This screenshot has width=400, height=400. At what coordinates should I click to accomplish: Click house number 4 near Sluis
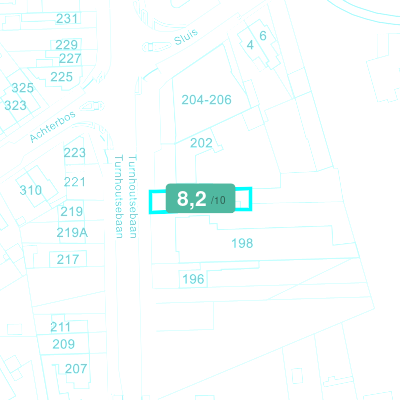250,45
